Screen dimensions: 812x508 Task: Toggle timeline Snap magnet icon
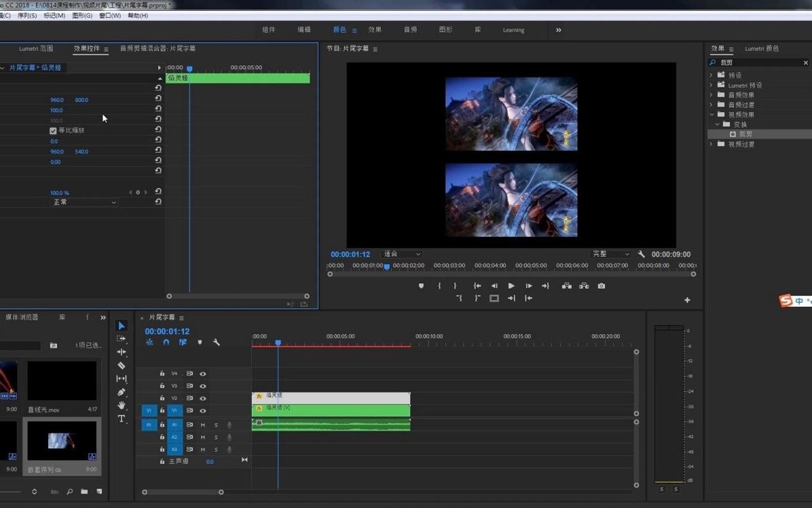(x=166, y=343)
